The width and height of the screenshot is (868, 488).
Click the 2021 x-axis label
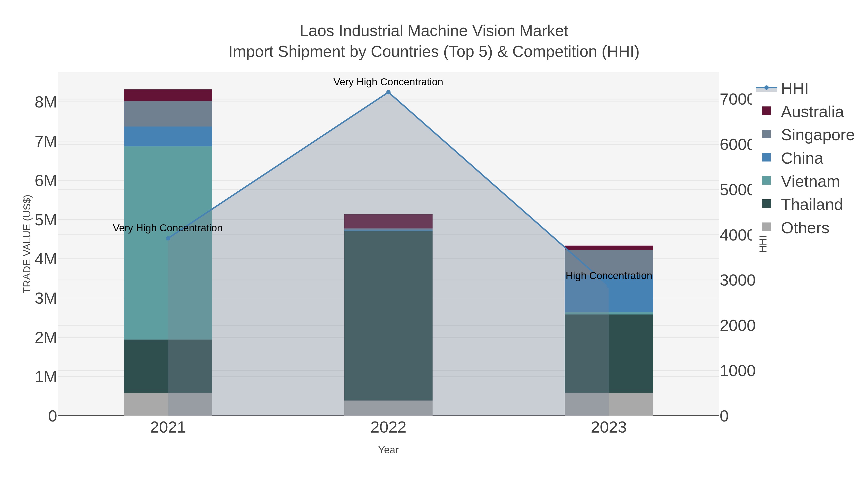[x=168, y=428]
